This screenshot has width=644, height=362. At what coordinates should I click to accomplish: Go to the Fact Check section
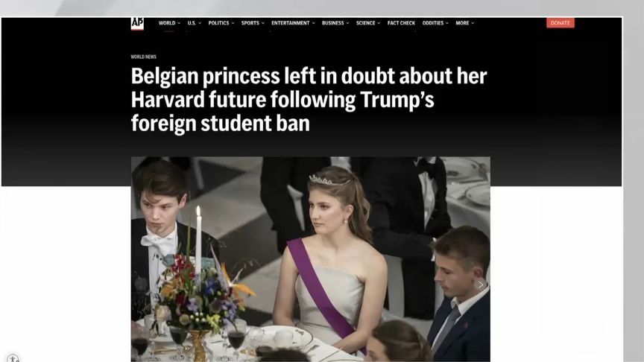(401, 23)
